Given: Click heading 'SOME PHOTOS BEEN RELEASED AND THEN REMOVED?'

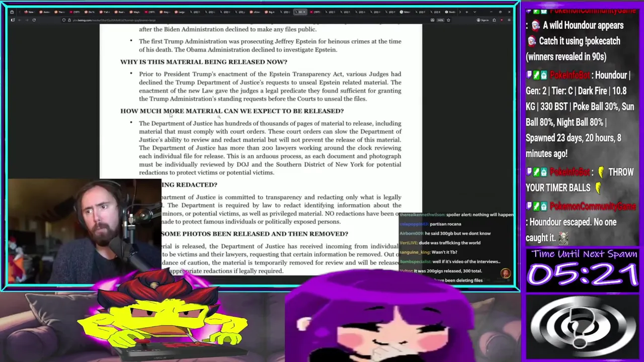Looking at the screenshot, I should [255, 234].
